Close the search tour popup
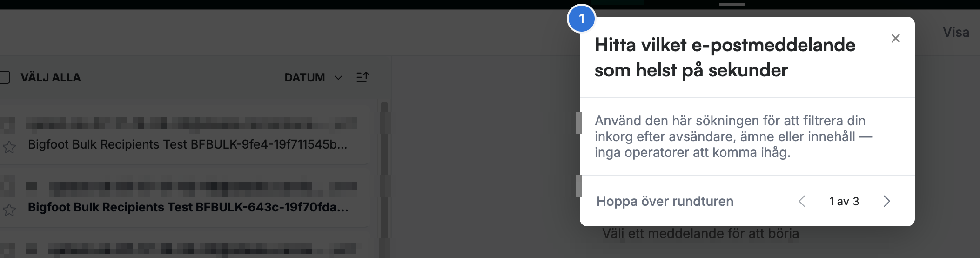This screenshot has height=258, width=980. (x=895, y=38)
